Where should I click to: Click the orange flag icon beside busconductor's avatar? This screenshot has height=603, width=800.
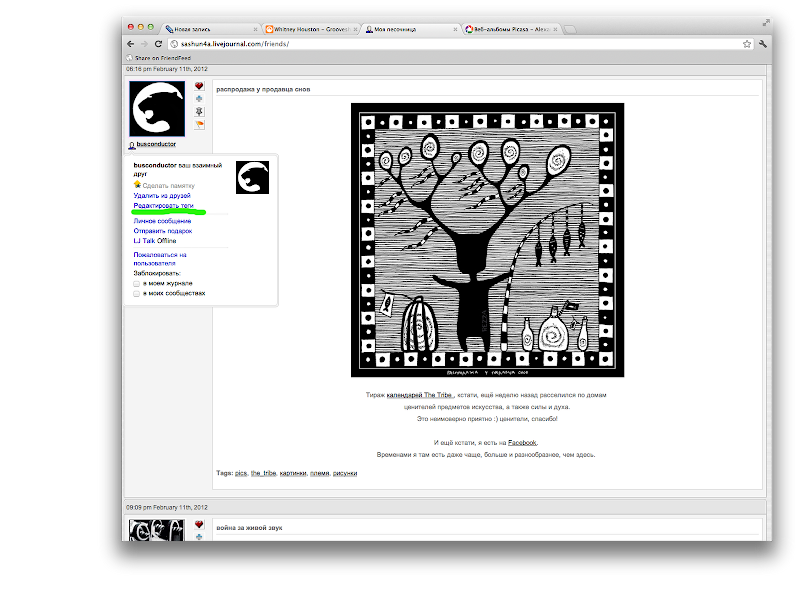[199, 124]
